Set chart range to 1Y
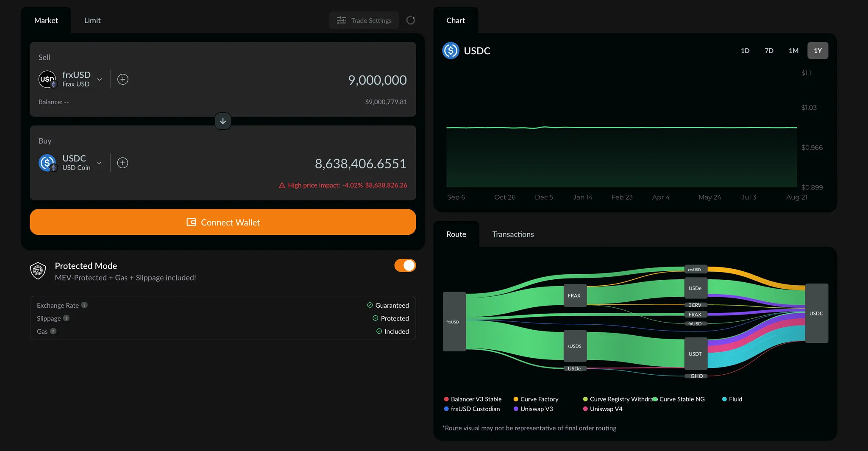868x451 pixels. [818, 51]
